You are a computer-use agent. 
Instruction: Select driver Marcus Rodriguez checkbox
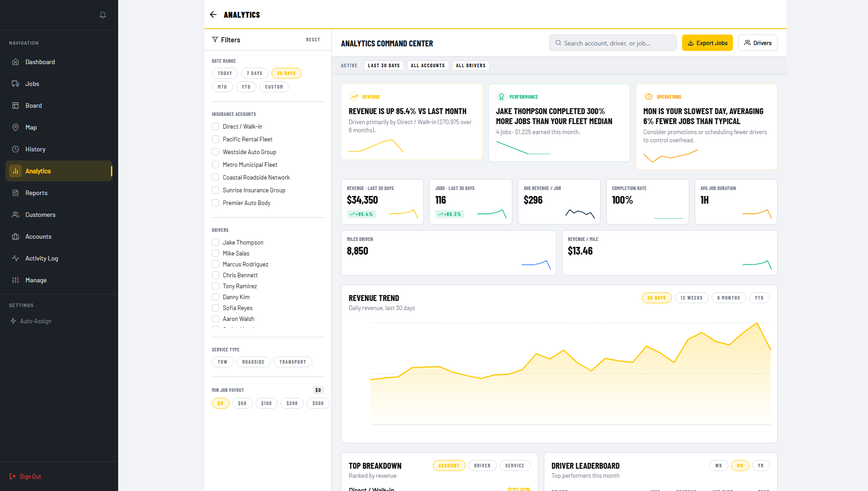coord(216,264)
